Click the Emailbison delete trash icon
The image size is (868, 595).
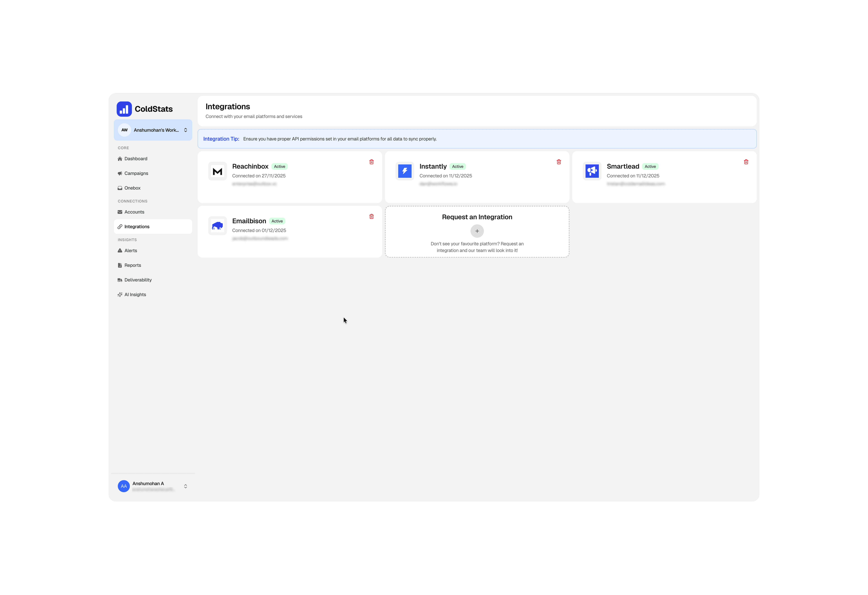[371, 217]
